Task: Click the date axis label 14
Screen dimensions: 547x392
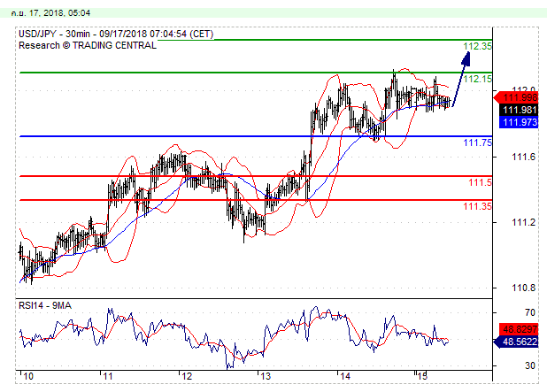Action: 345,376
